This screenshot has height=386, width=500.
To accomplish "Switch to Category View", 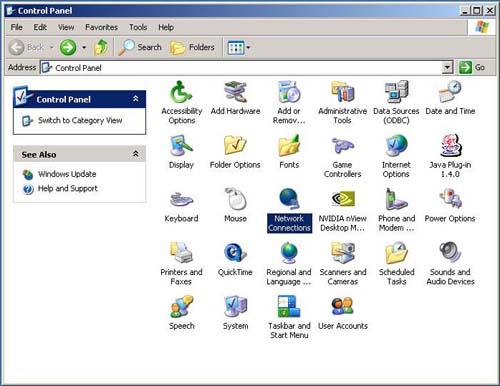I will click(80, 120).
